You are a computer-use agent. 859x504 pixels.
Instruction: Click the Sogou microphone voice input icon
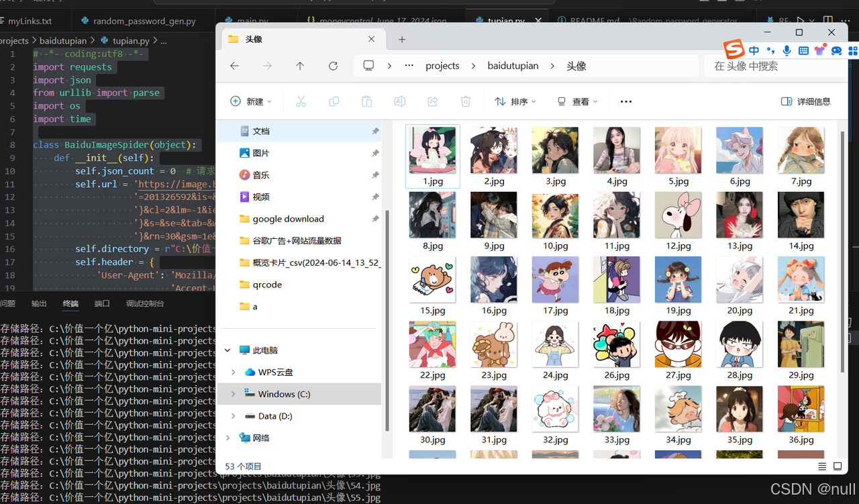click(x=787, y=50)
